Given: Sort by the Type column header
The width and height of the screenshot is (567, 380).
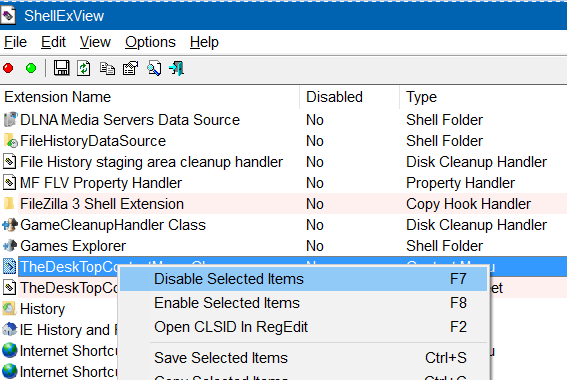Looking at the screenshot, I should point(483,97).
